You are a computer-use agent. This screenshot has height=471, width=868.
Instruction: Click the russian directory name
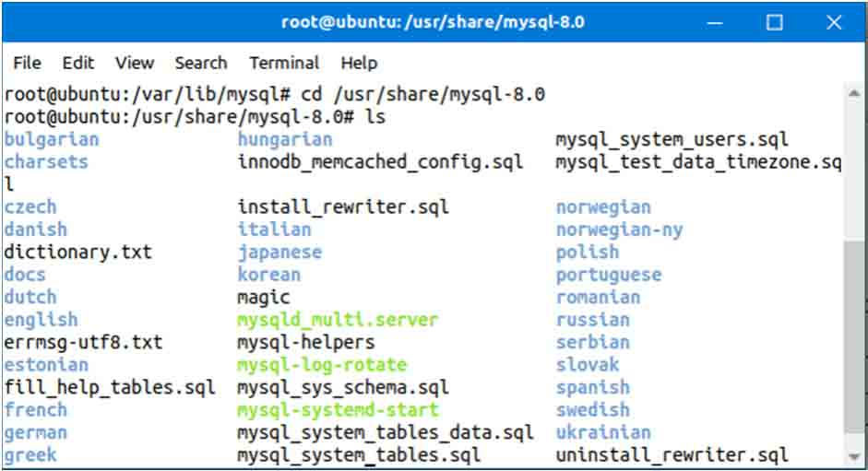(x=593, y=320)
